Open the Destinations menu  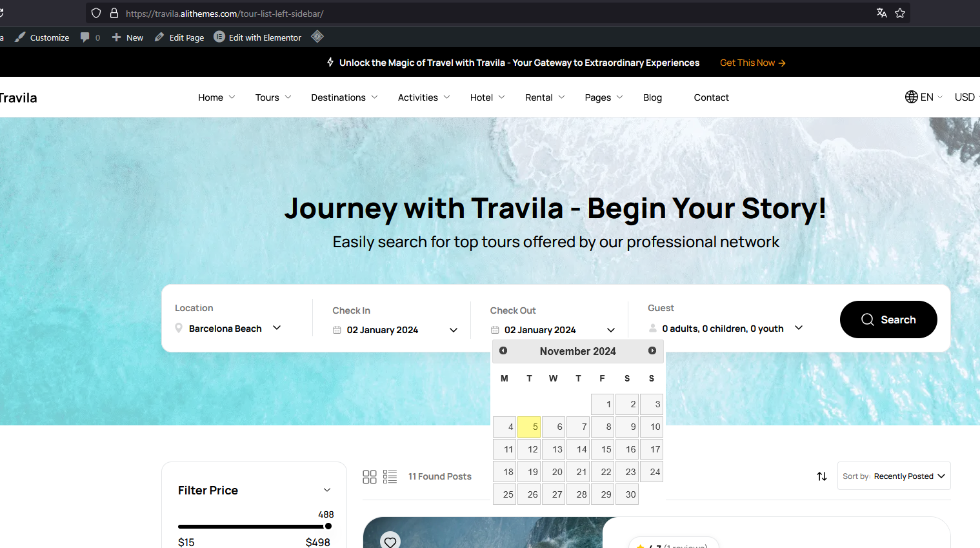coord(344,97)
